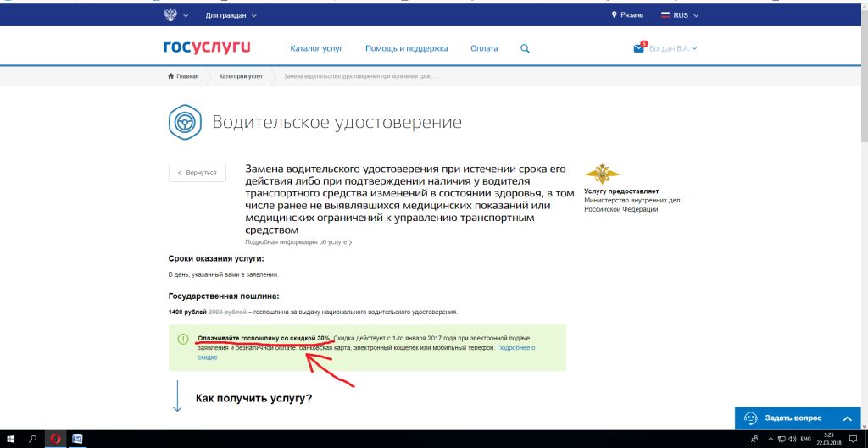The image size is (868, 448).
Task: Click the search magnifier icon in header
Action: 525,49
